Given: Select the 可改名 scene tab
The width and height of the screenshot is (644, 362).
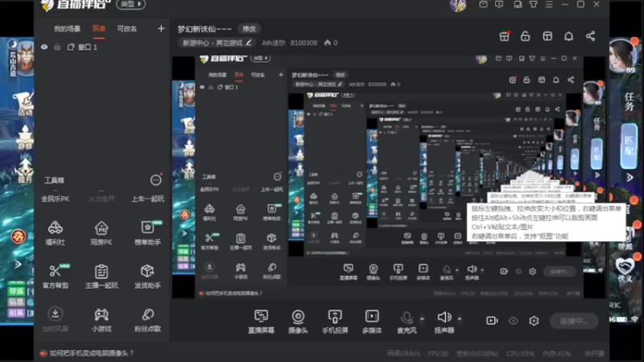Looking at the screenshot, I should pyautogui.click(x=126, y=29).
